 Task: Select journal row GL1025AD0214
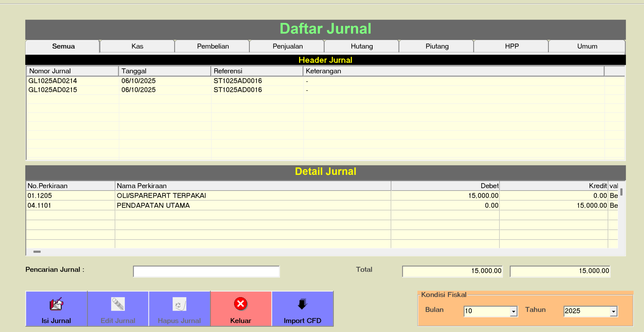click(x=53, y=81)
